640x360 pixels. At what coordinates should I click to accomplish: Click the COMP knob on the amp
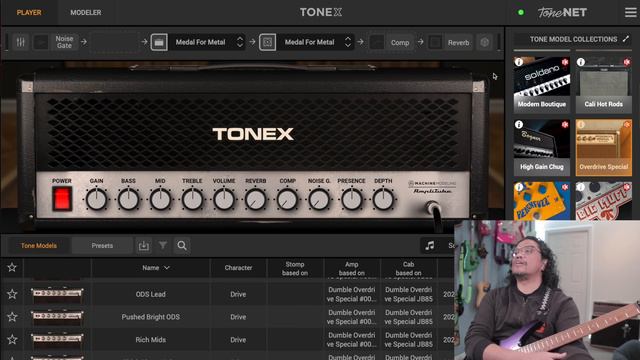[x=287, y=200]
